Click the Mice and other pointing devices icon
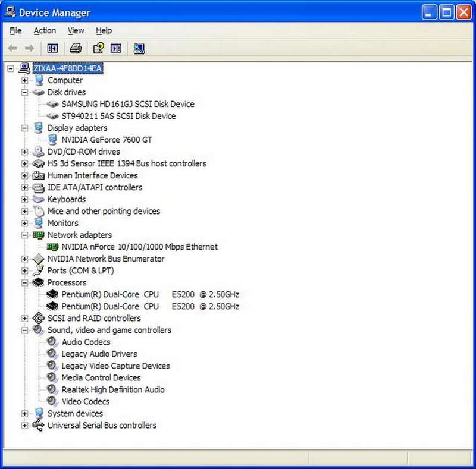Viewport: 476px width, 469px height. pos(39,211)
